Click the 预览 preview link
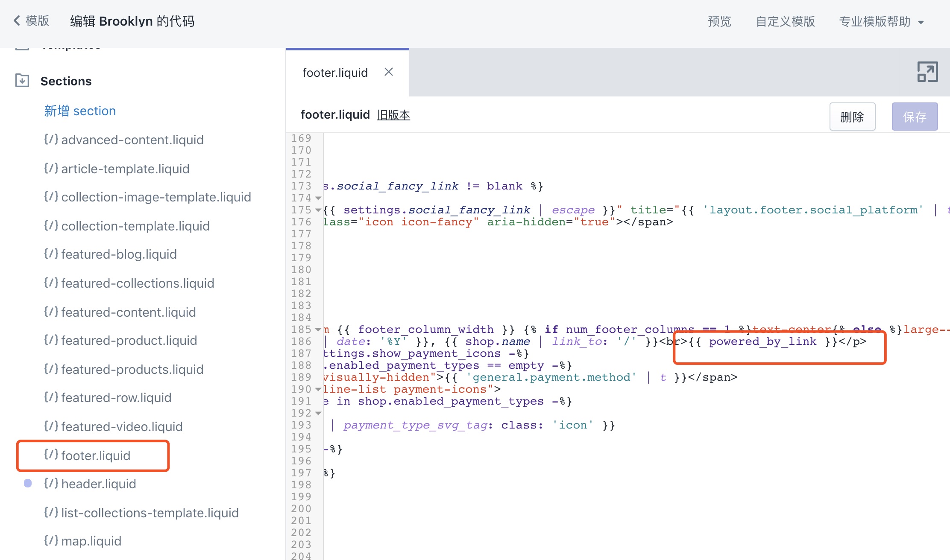 pos(719,21)
